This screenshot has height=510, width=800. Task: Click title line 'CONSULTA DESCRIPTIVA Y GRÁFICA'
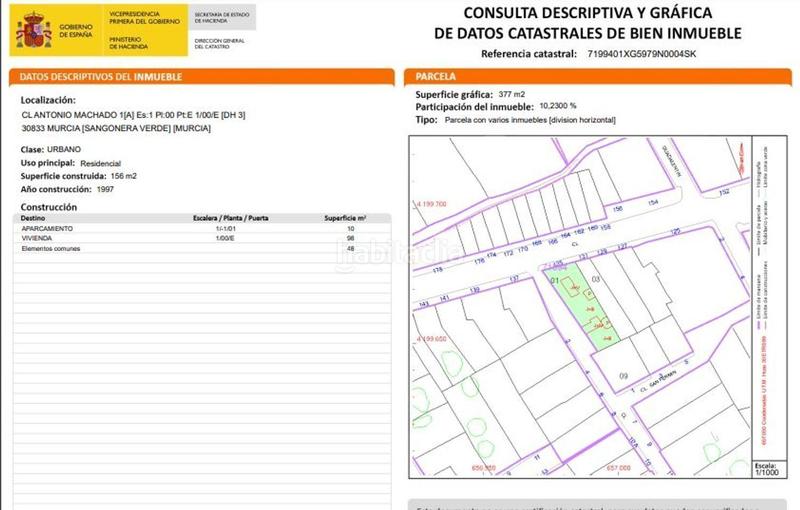[588, 13]
